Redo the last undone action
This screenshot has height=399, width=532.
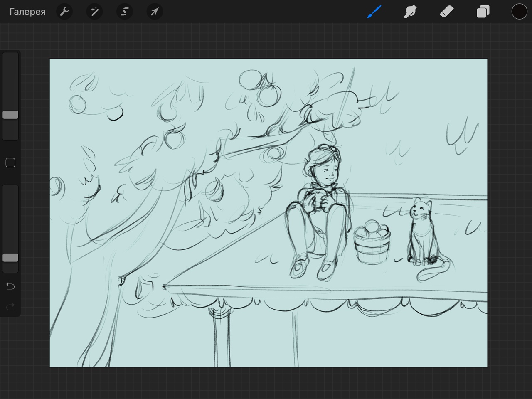tap(10, 307)
